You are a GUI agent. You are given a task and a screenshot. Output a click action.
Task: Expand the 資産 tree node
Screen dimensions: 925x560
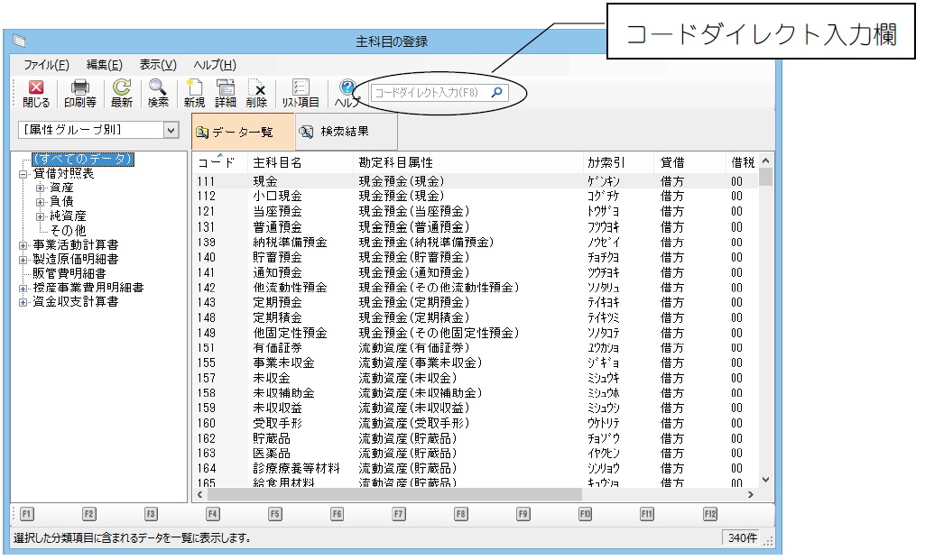point(41,188)
